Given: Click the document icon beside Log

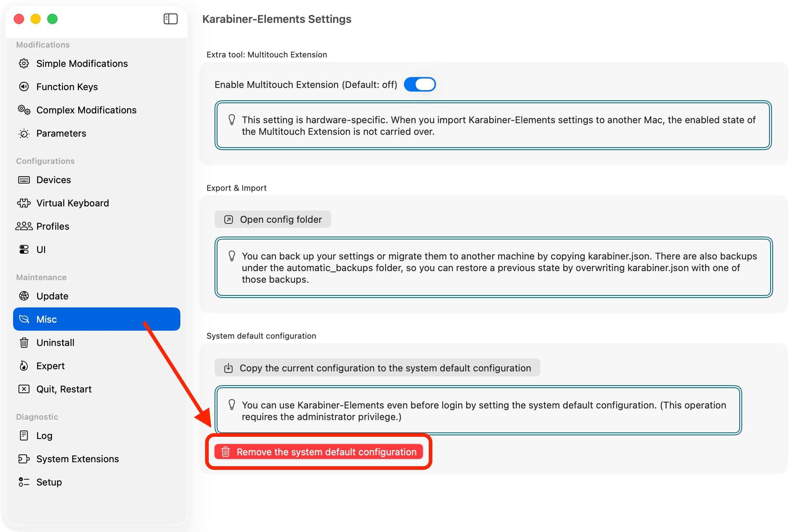Looking at the screenshot, I should pyautogui.click(x=24, y=436).
